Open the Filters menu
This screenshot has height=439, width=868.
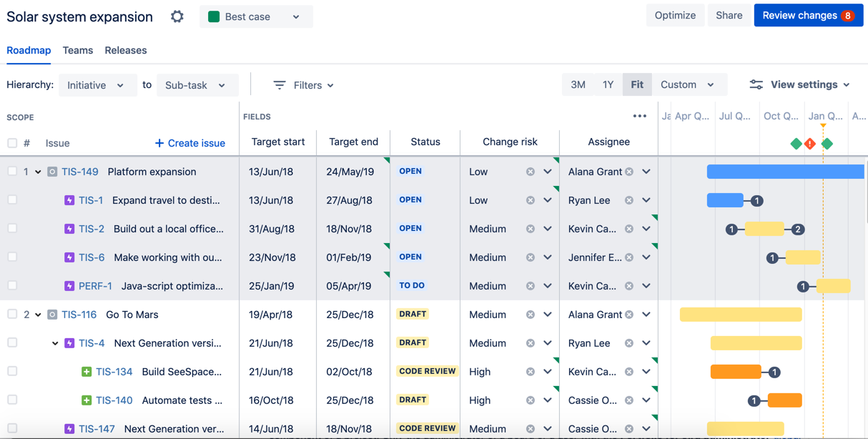[x=304, y=85]
